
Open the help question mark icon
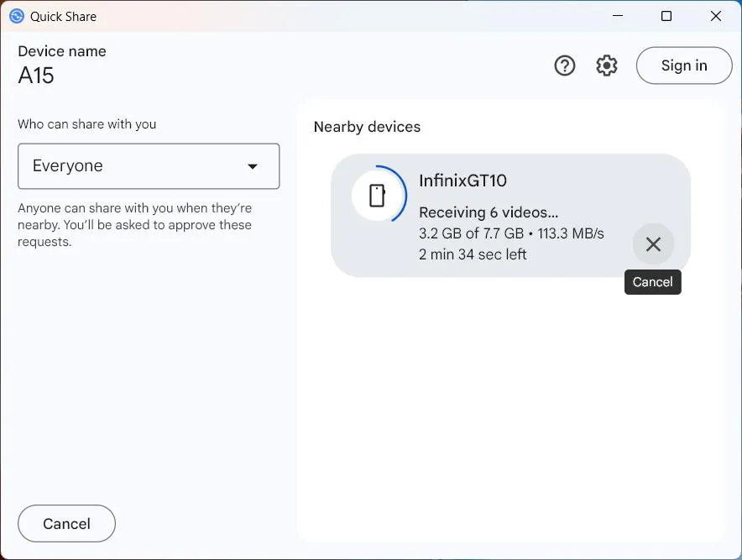click(x=565, y=65)
